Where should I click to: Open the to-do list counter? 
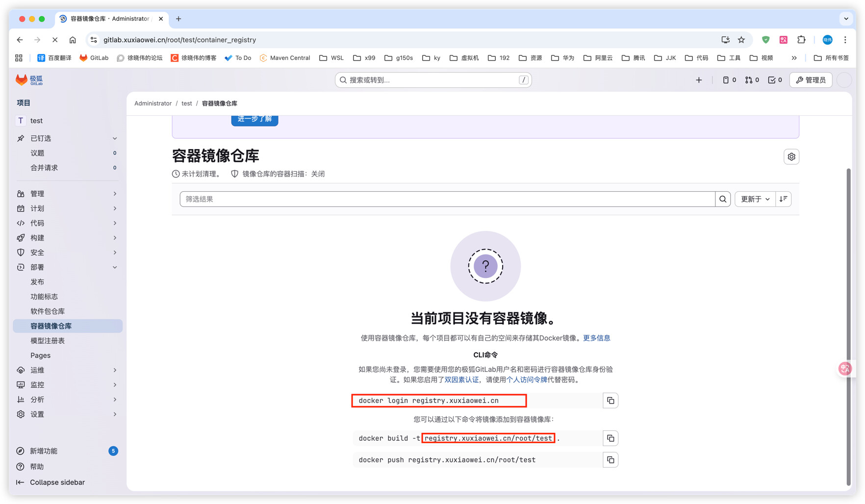click(775, 80)
